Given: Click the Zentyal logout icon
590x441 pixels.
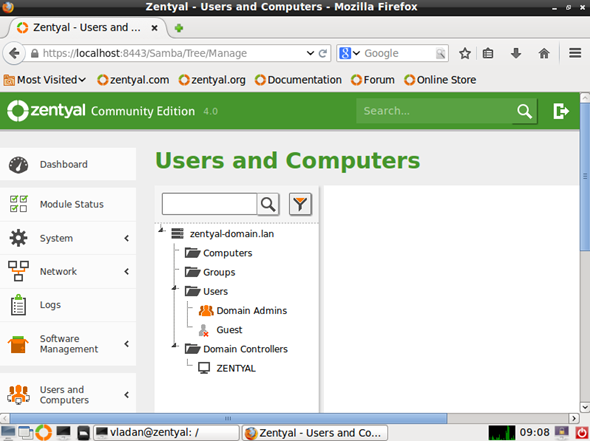Looking at the screenshot, I should point(561,111).
